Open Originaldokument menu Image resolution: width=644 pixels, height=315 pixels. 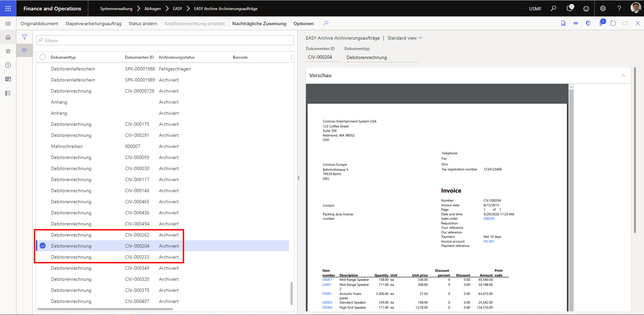click(39, 23)
